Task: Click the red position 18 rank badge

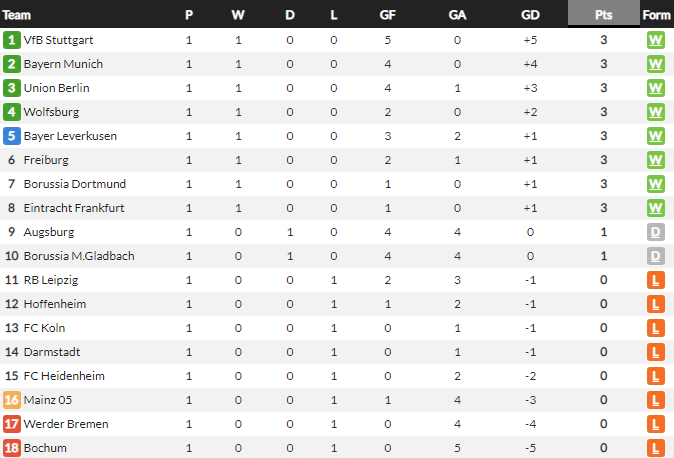Action: 12,448
